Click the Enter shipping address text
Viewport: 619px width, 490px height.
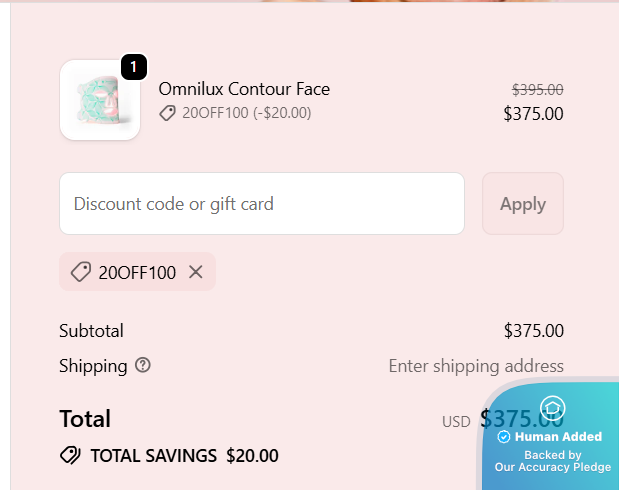point(476,366)
